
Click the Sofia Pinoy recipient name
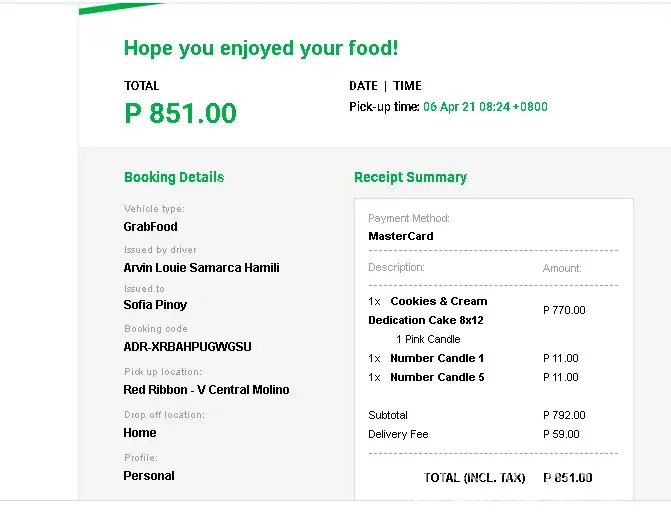pos(155,305)
